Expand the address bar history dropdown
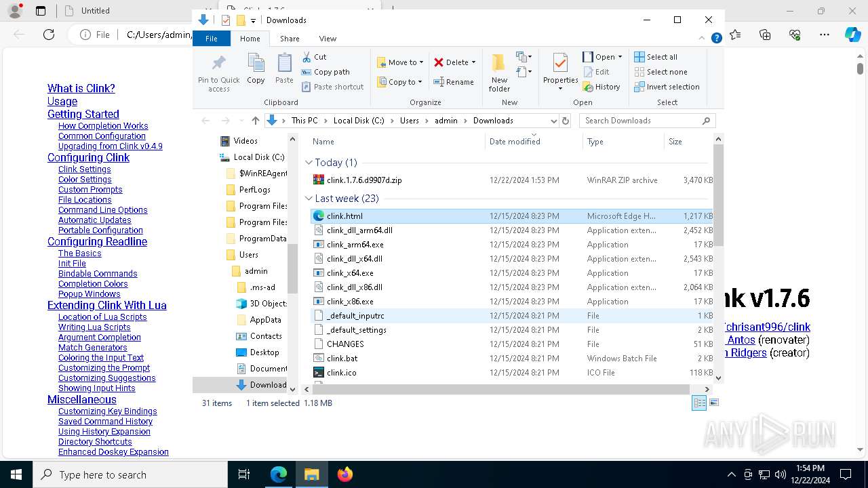 [553, 121]
